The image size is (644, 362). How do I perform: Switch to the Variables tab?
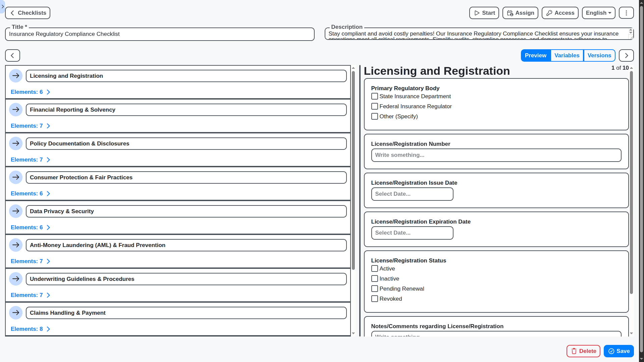[x=567, y=55]
